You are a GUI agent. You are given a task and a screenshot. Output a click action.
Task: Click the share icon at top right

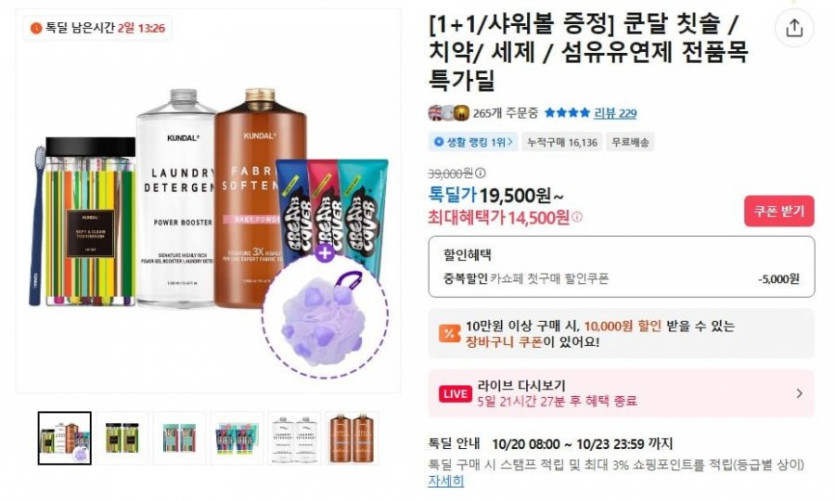pyautogui.click(x=794, y=27)
